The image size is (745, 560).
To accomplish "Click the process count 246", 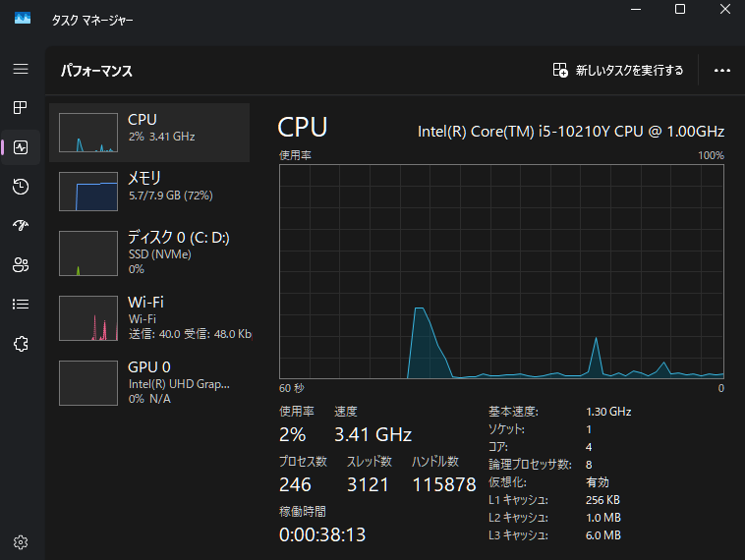I will 295,484.
